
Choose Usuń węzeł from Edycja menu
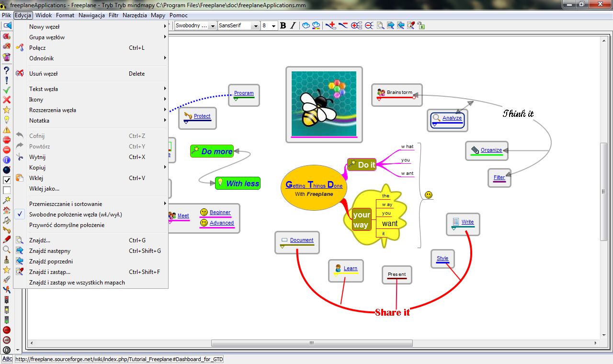pyautogui.click(x=91, y=74)
